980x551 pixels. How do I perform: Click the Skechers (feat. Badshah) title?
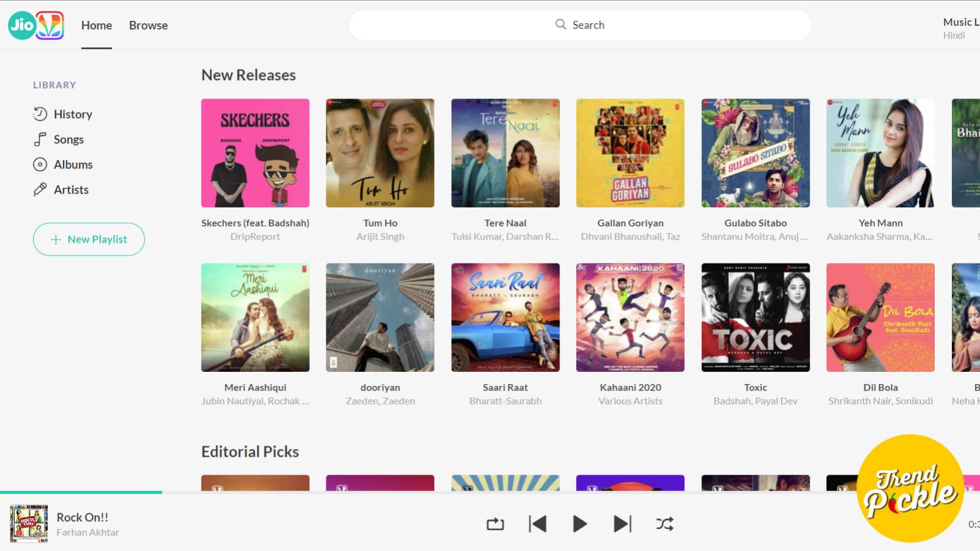[x=256, y=223]
